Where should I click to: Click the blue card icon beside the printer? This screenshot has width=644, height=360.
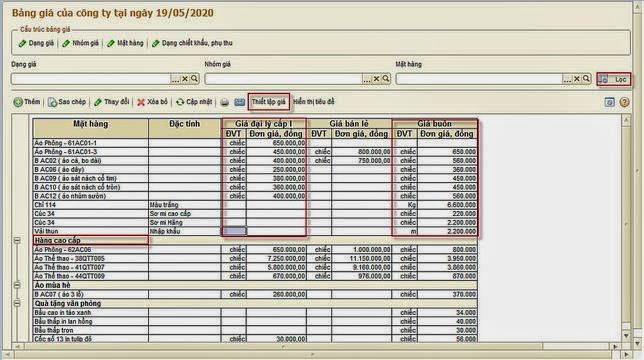click(239, 102)
